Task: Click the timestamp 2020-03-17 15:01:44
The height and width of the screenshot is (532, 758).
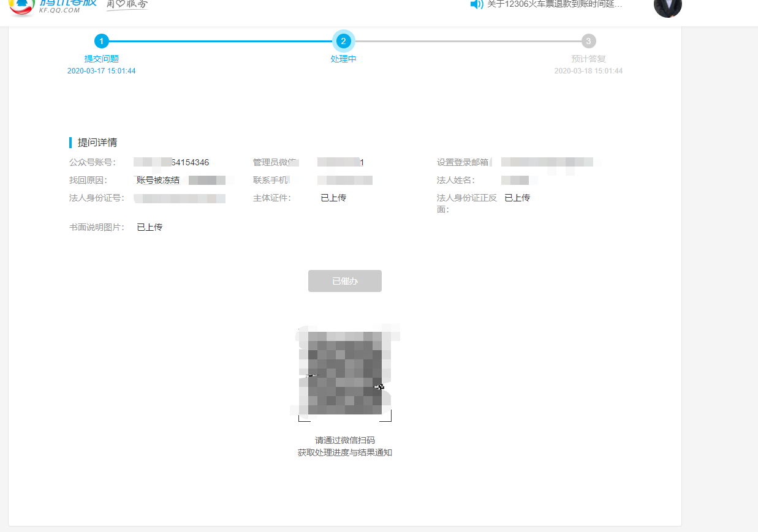Action: pyautogui.click(x=102, y=71)
